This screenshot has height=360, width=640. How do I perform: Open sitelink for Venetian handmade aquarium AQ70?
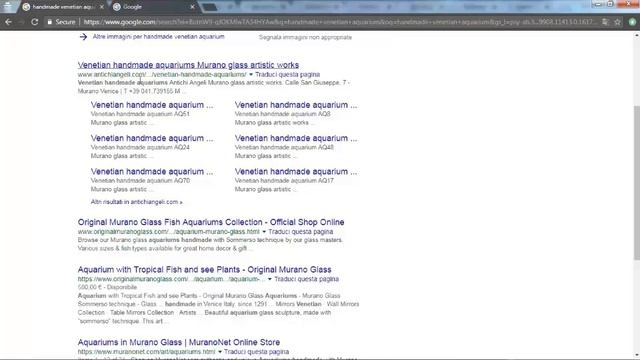point(152,172)
